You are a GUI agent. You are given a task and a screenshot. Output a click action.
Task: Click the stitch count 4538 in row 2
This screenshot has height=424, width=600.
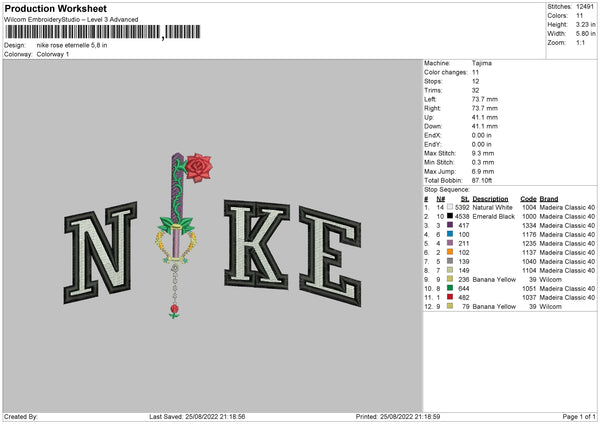point(462,217)
